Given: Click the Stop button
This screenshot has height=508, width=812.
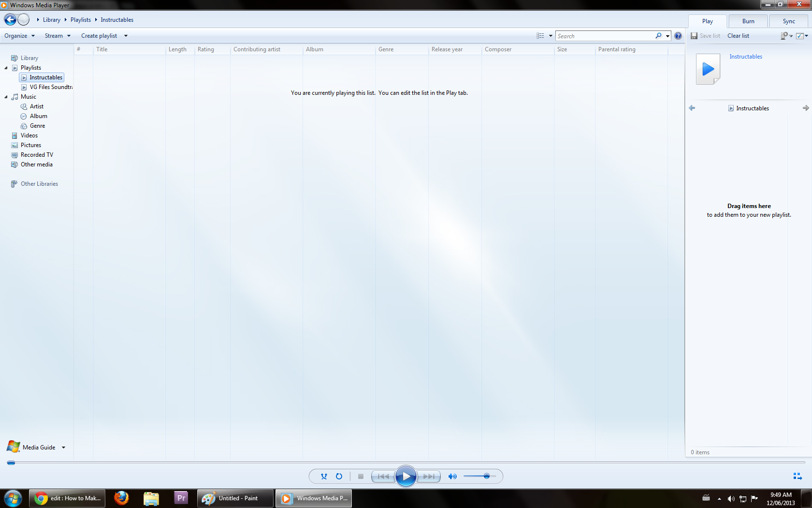Looking at the screenshot, I should click(x=361, y=477).
